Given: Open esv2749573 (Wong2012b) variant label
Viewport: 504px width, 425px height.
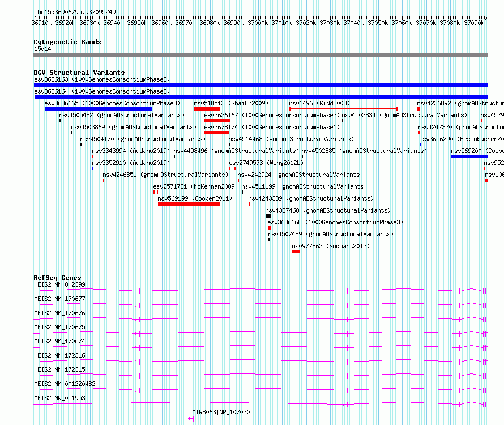Looking at the screenshot, I should point(266,163).
